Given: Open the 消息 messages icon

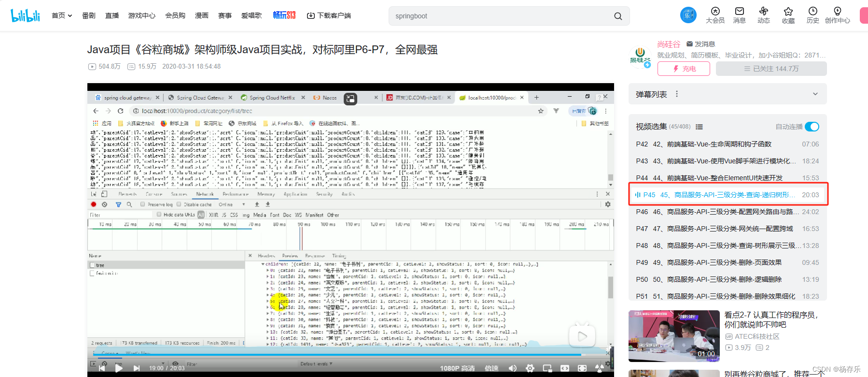Looking at the screenshot, I should (739, 11).
